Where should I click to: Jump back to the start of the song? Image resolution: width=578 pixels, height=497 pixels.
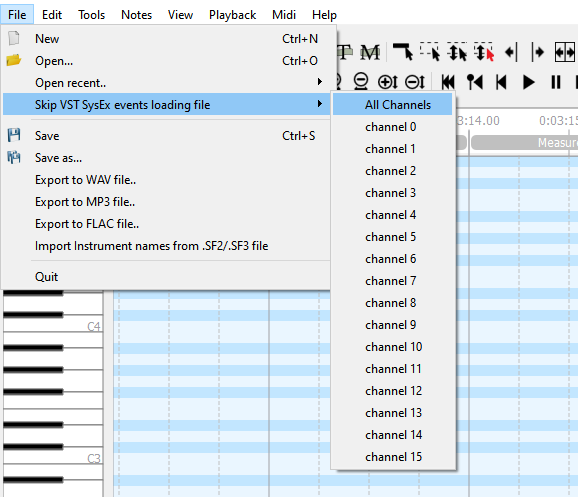(448, 82)
